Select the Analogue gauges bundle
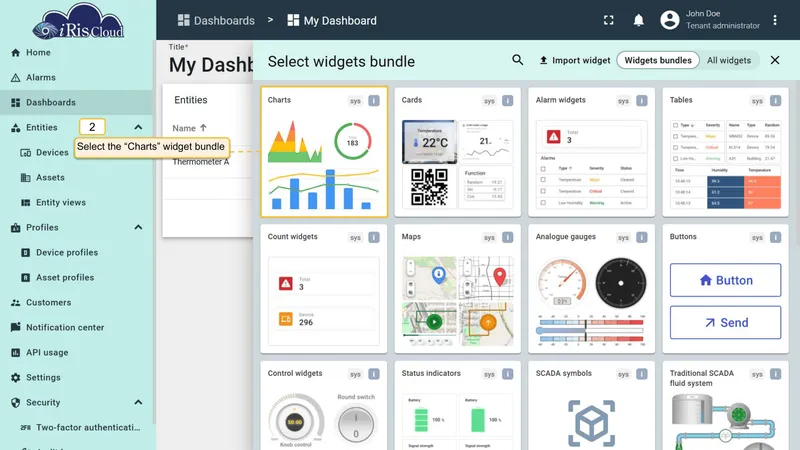The height and width of the screenshot is (450, 800). 591,289
